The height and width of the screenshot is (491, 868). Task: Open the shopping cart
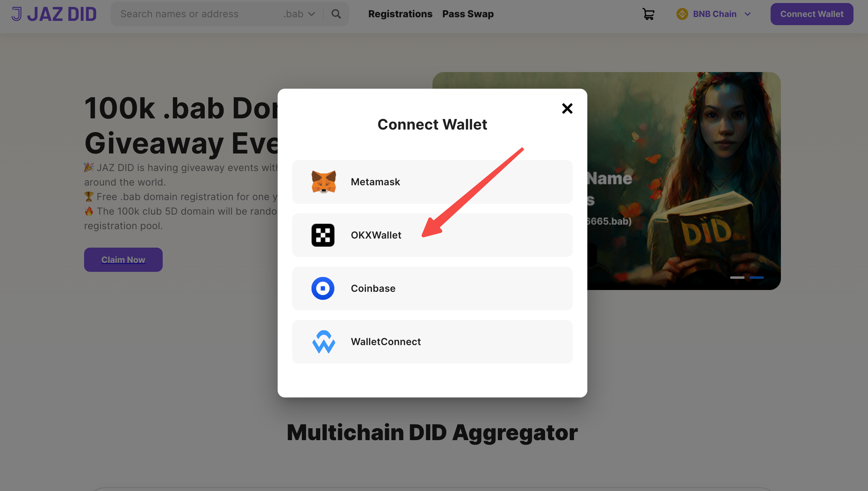pyautogui.click(x=648, y=14)
